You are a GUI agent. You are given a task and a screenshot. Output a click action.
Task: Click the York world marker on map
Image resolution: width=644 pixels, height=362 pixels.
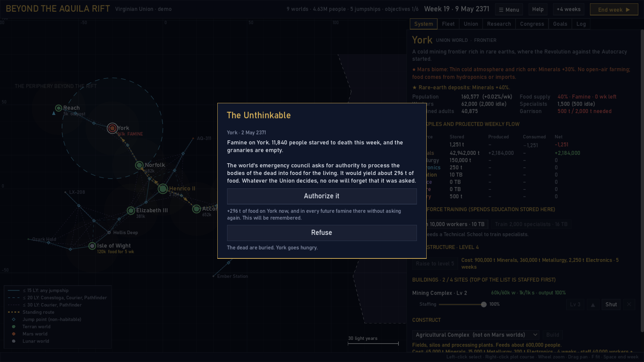pos(112,128)
